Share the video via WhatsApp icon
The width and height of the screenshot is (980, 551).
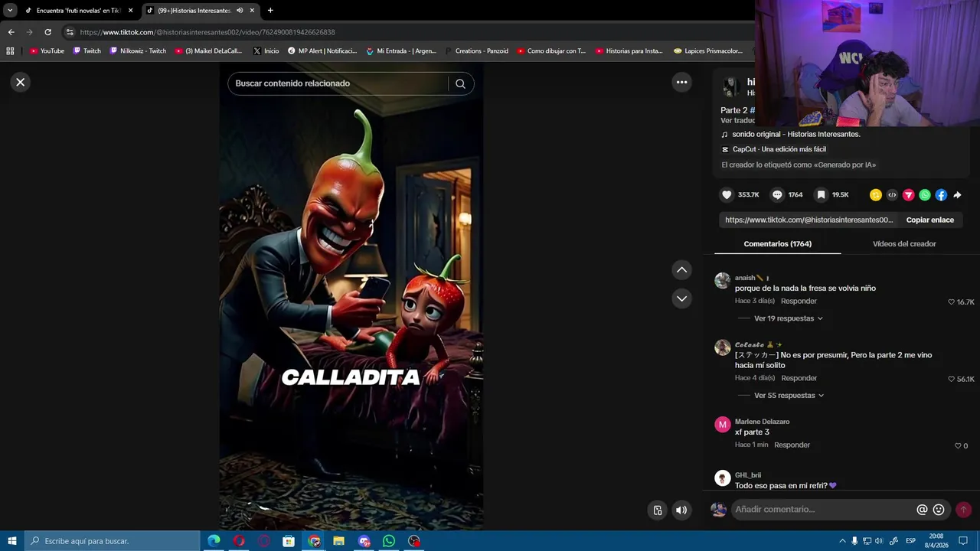click(925, 195)
